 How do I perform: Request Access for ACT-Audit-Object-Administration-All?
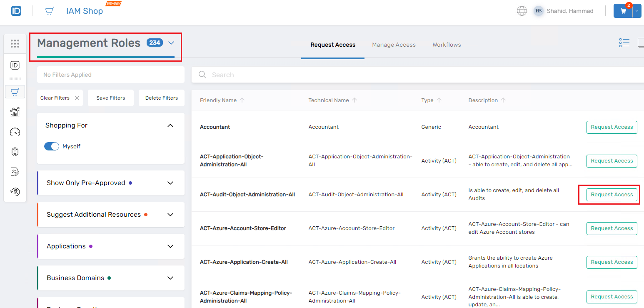[x=612, y=195]
